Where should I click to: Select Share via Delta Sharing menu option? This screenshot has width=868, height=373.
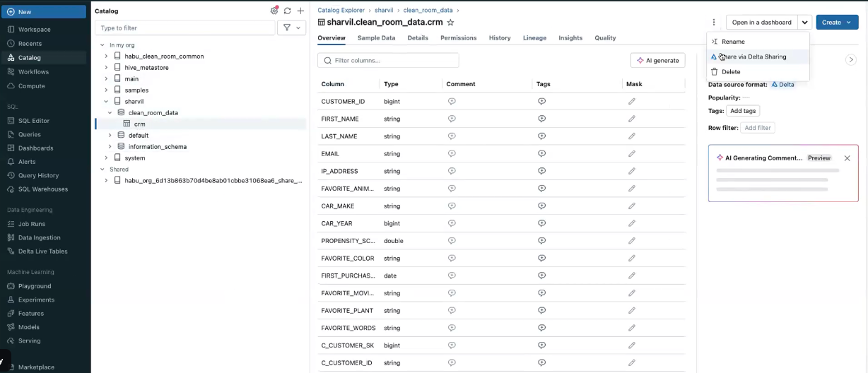click(753, 57)
